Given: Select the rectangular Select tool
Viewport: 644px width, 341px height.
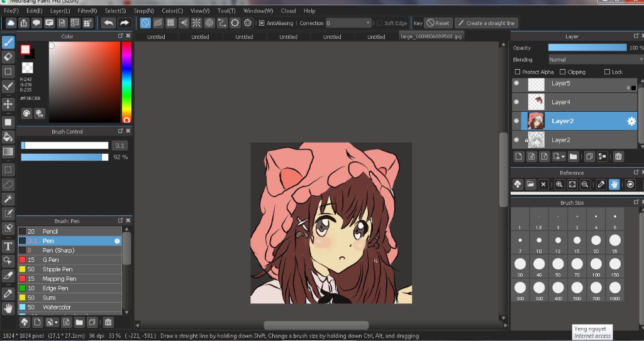Looking at the screenshot, I should pyautogui.click(x=8, y=170).
